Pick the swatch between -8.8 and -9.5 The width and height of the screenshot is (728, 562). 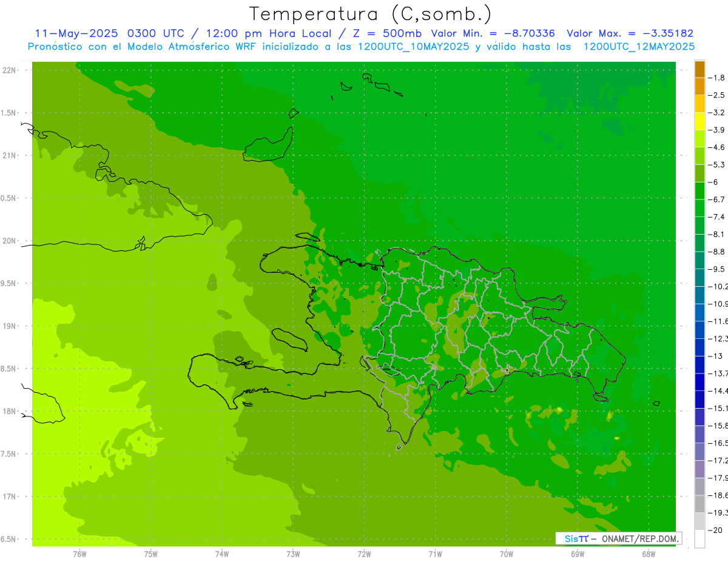(699, 260)
